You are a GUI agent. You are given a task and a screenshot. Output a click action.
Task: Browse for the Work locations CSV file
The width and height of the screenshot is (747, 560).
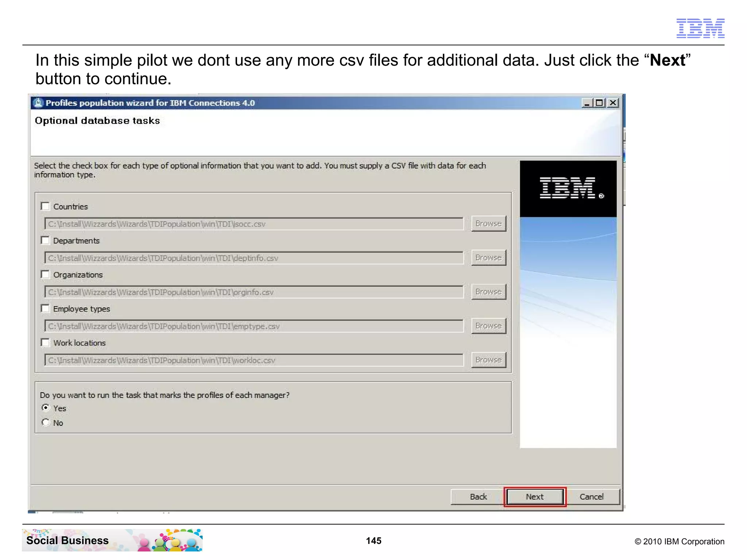click(488, 360)
